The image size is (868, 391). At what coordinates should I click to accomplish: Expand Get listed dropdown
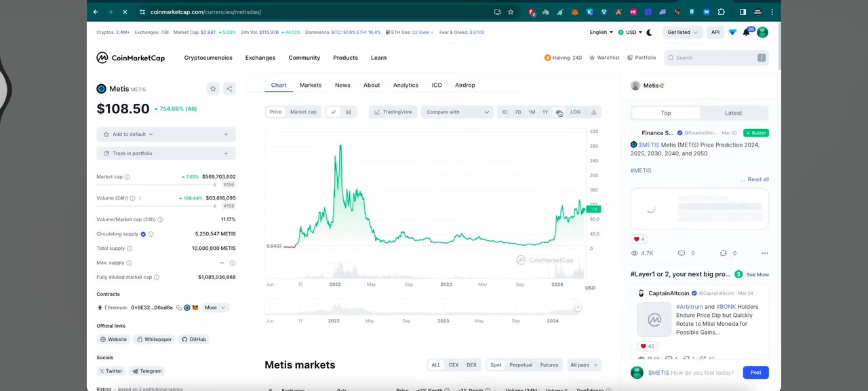click(x=682, y=32)
